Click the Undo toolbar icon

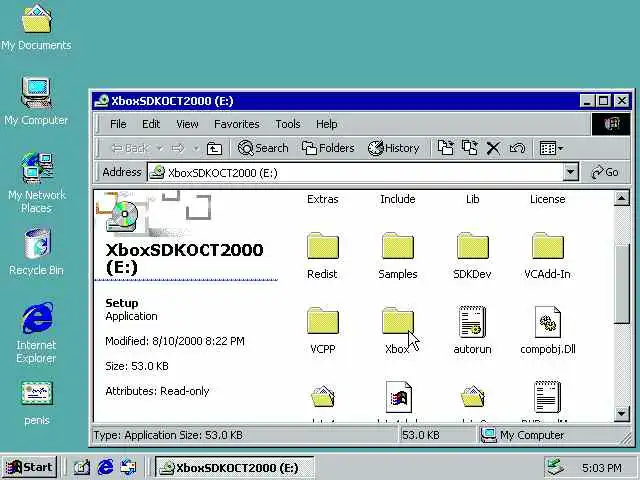point(517,148)
